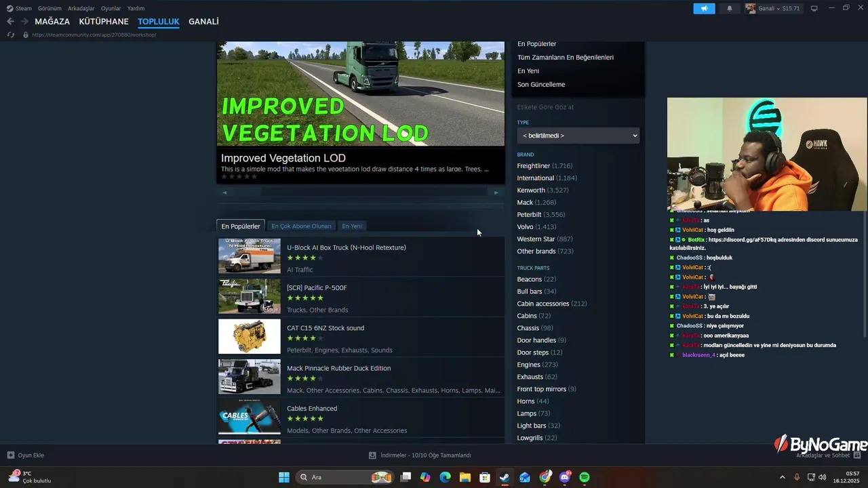This screenshot has height=488, width=868.
Task: Browse Tüm Zamanların En Beğenilenleri
Action: [566, 58]
